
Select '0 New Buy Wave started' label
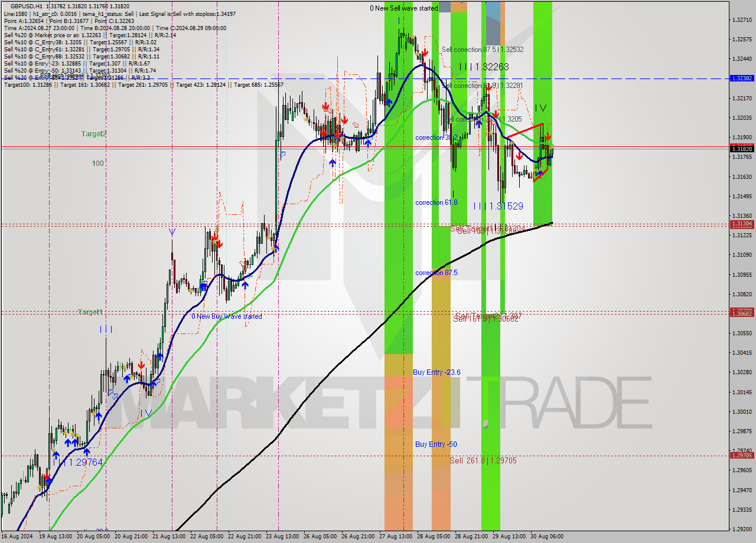pos(227,316)
